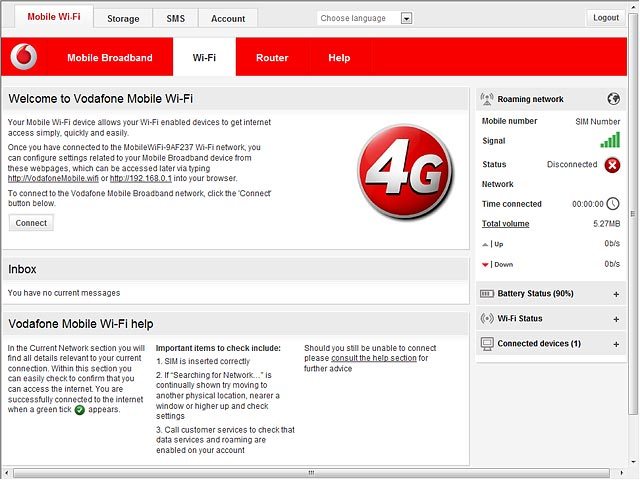
Task: Expand the Connected devices (1) section
Action: click(616, 344)
